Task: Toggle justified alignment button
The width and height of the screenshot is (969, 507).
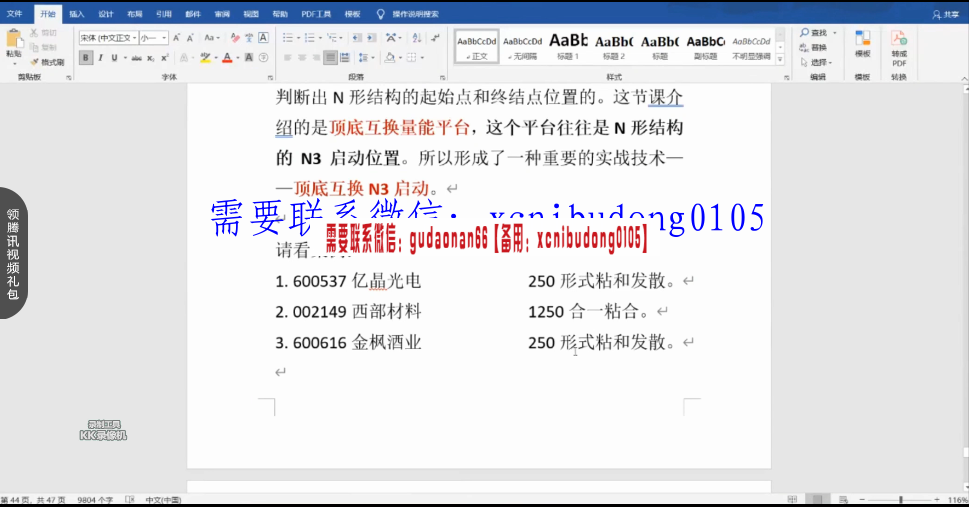Action: pyautogui.click(x=331, y=58)
